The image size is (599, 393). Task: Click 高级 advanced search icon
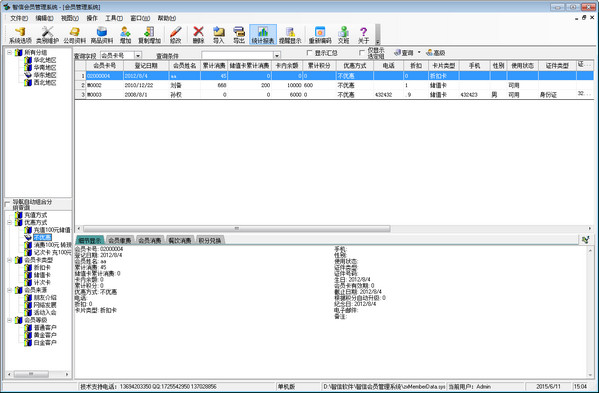(435, 53)
